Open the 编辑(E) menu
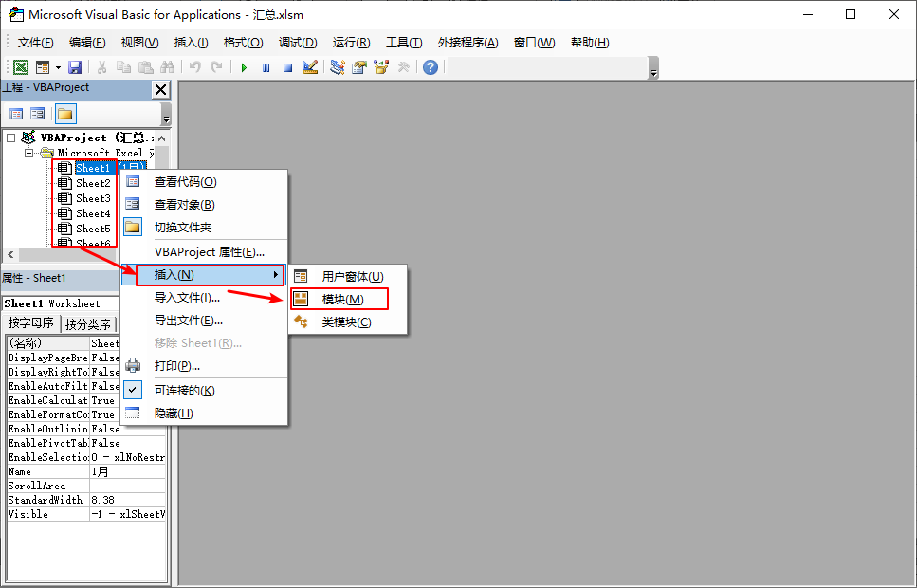 click(x=87, y=43)
